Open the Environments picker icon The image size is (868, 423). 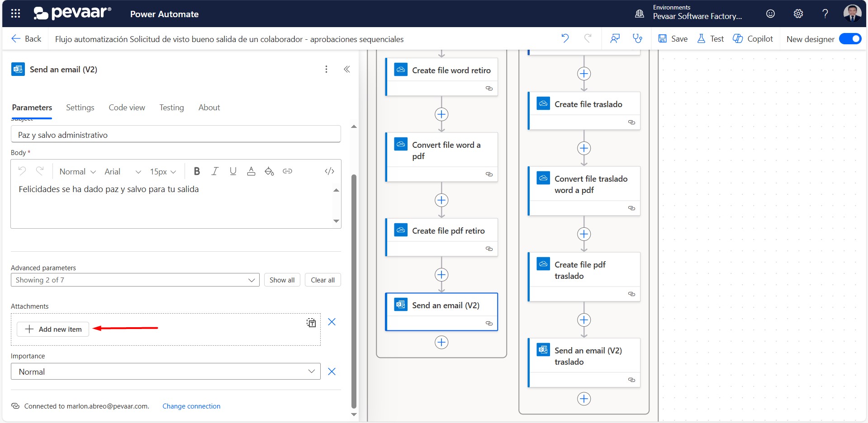[x=640, y=14]
